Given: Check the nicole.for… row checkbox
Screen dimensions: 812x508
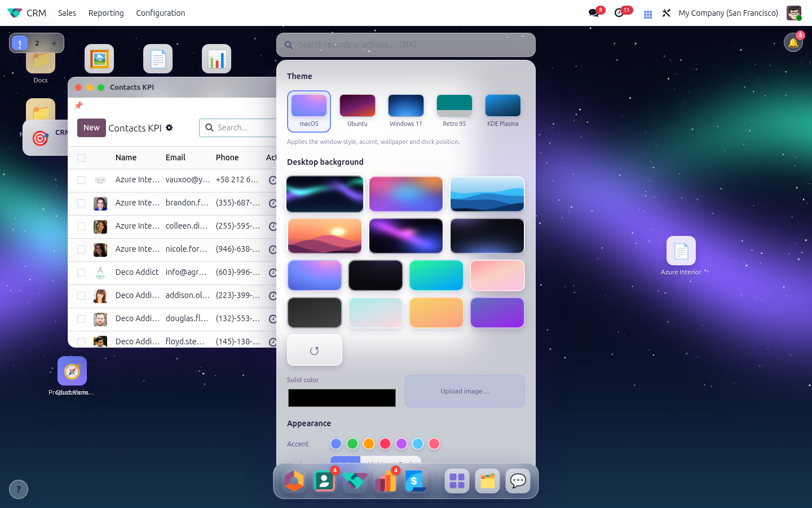Looking at the screenshot, I should (81, 249).
